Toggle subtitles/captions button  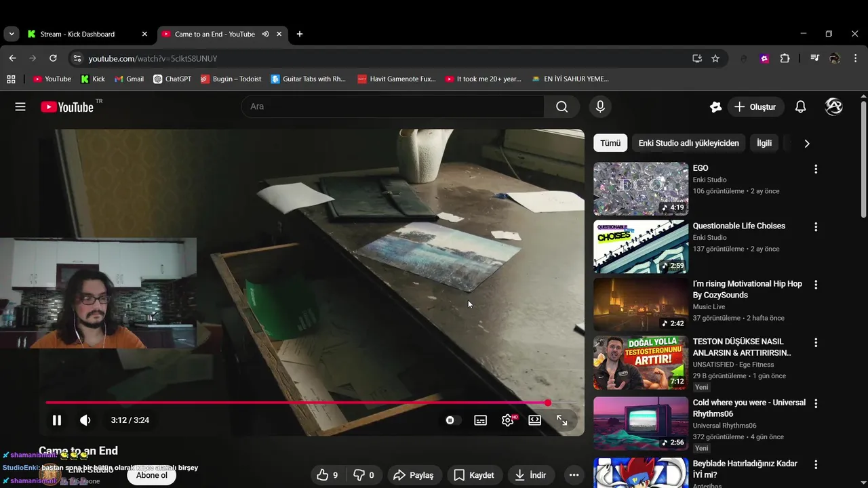(480, 420)
